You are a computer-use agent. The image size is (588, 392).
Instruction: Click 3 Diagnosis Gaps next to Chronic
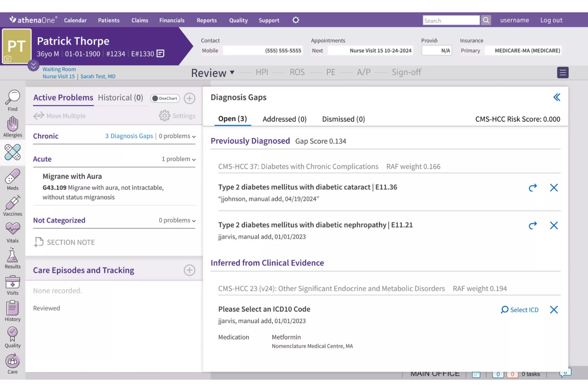[129, 136]
